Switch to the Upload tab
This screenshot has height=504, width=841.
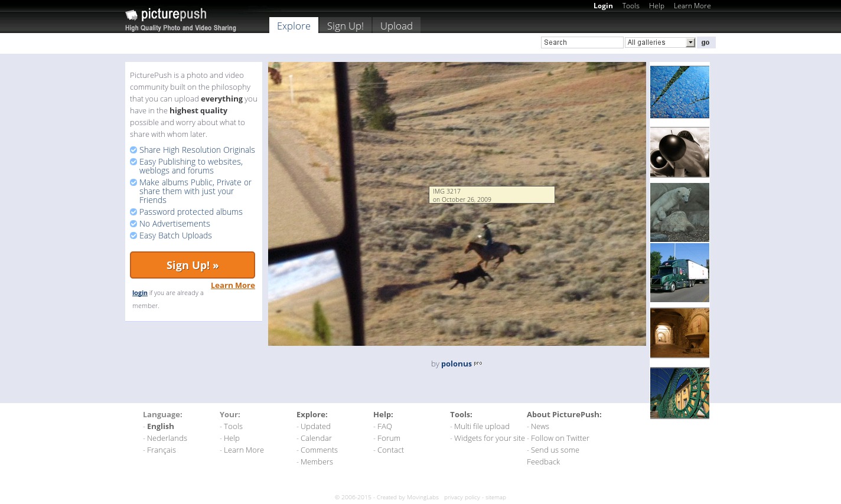396,26
